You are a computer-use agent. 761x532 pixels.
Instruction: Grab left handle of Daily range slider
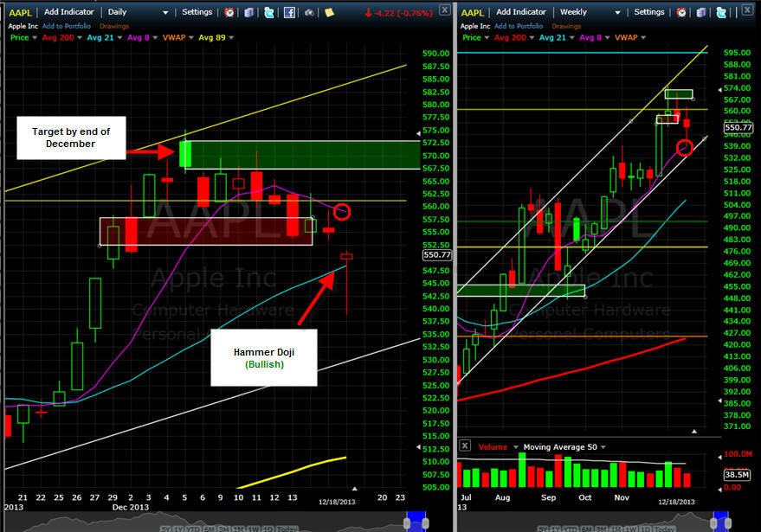click(407, 523)
